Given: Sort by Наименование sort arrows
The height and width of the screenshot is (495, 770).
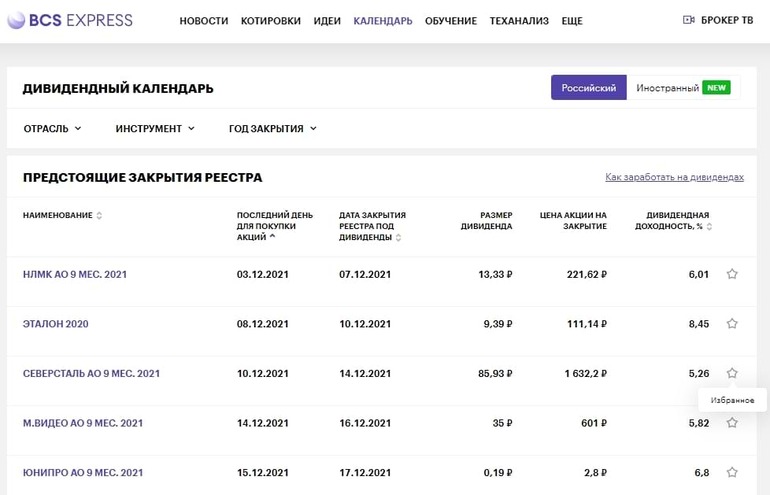Looking at the screenshot, I should click(99, 216).
